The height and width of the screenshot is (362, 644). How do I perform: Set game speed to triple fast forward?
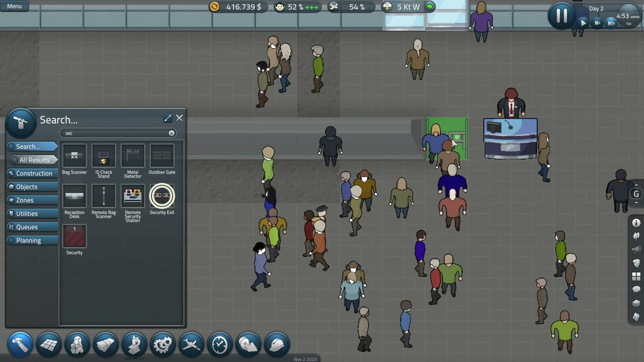(611, 23)
